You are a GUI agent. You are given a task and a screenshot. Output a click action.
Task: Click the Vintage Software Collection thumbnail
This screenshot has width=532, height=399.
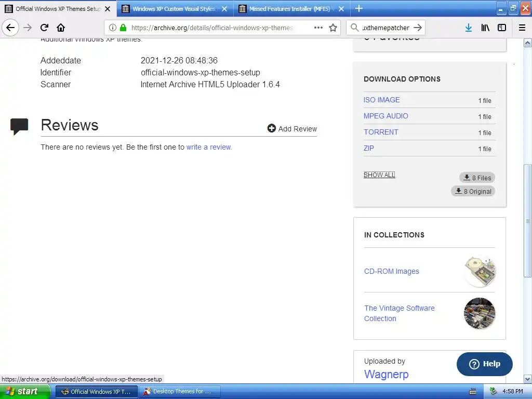[x=480, y=313]
